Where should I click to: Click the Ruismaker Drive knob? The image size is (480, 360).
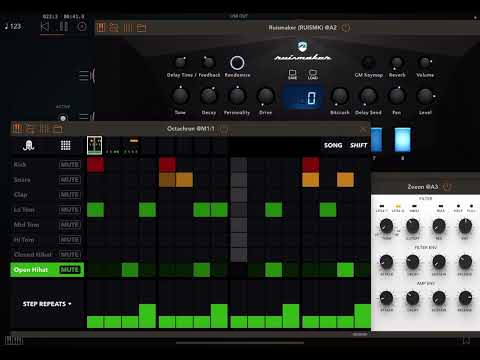click(x=266, y=96)
